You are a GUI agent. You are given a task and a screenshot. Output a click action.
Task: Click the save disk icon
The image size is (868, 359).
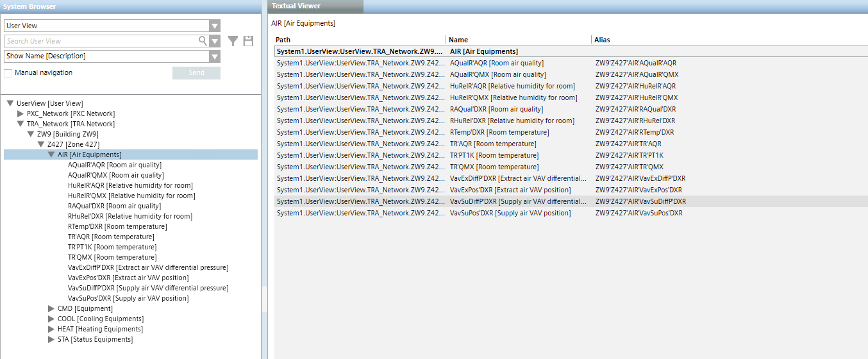(248, 41)
